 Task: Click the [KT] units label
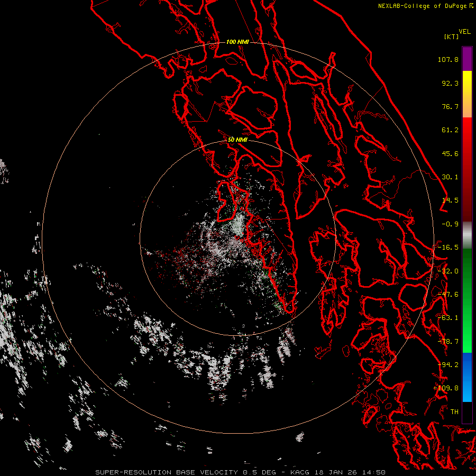click(x=452, y=36)
